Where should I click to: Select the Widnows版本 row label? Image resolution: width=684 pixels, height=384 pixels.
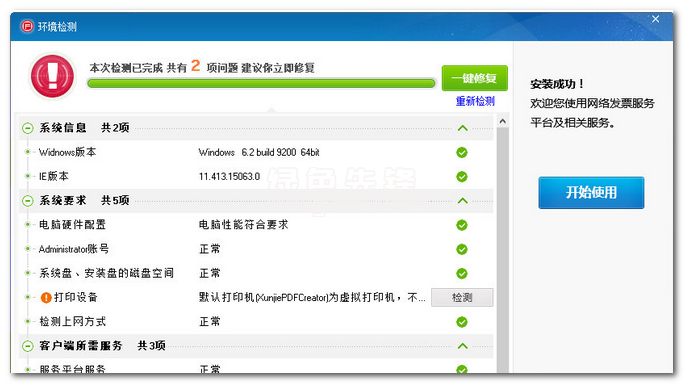[67, 152]
